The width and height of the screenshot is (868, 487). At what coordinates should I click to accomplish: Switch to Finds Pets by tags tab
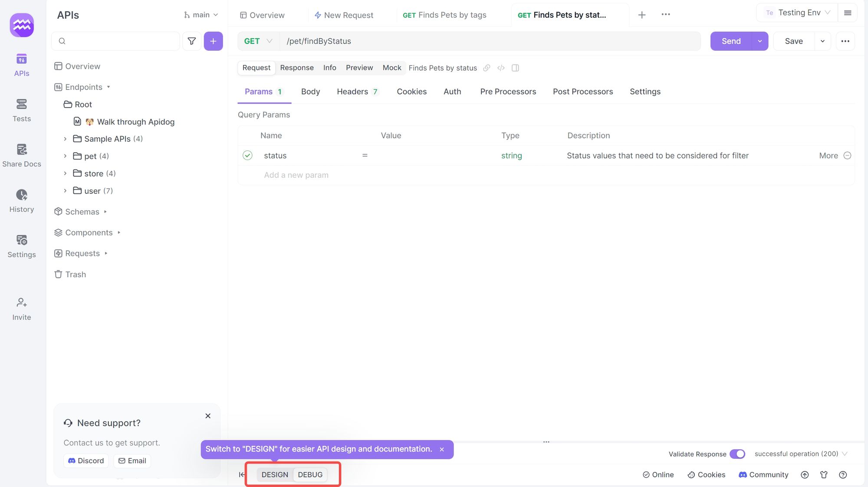(x=444, y=15)
